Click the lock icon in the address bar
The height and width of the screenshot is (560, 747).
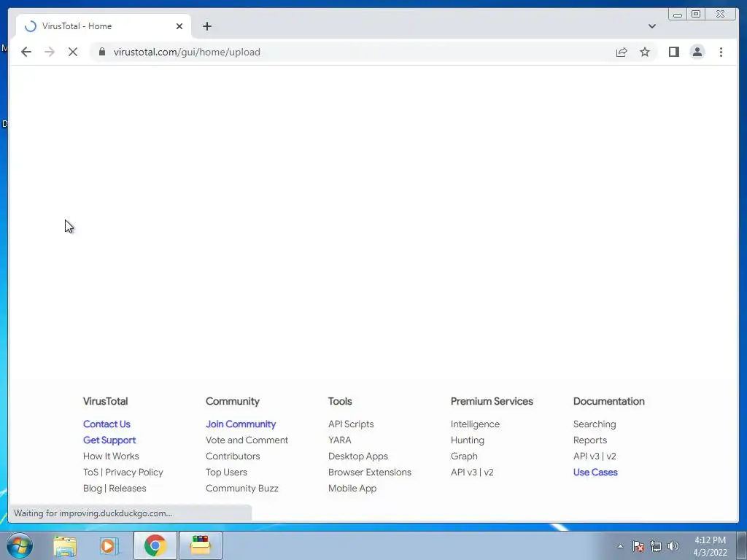(101, 52)
